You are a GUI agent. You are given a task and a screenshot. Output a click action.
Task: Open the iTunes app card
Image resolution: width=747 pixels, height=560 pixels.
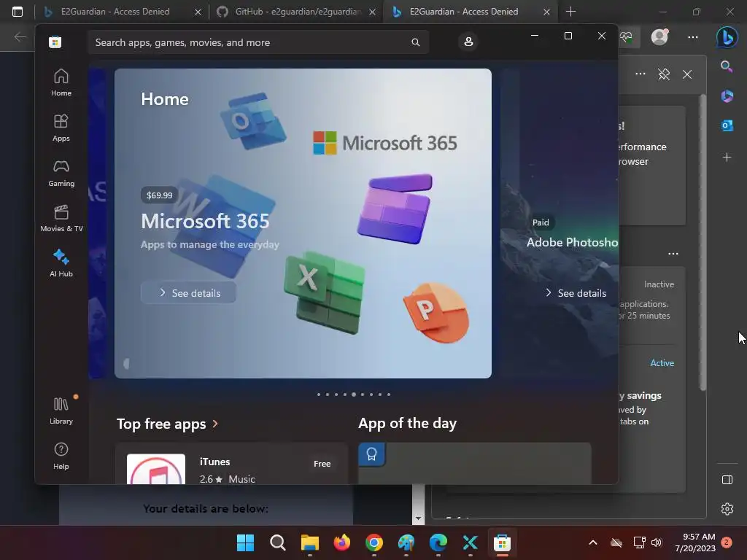pos(231,464)
